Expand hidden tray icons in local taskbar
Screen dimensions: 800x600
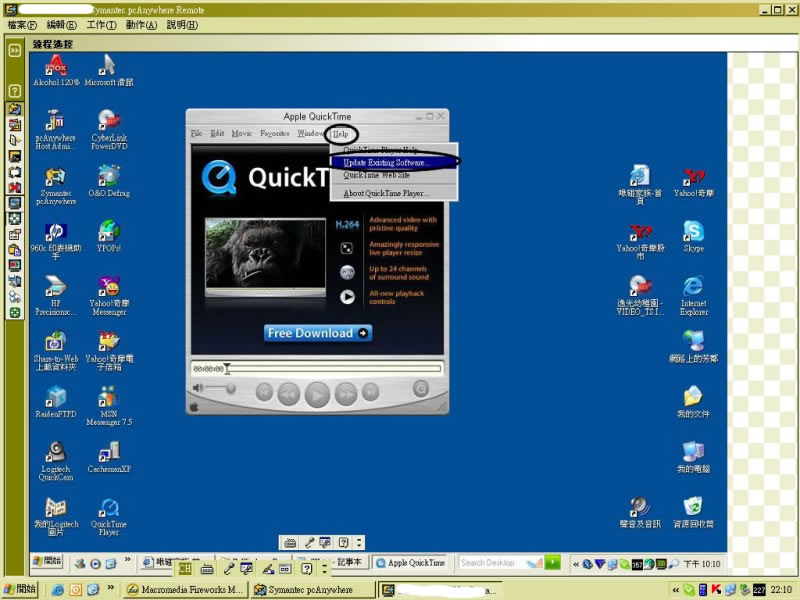[676, 590]
